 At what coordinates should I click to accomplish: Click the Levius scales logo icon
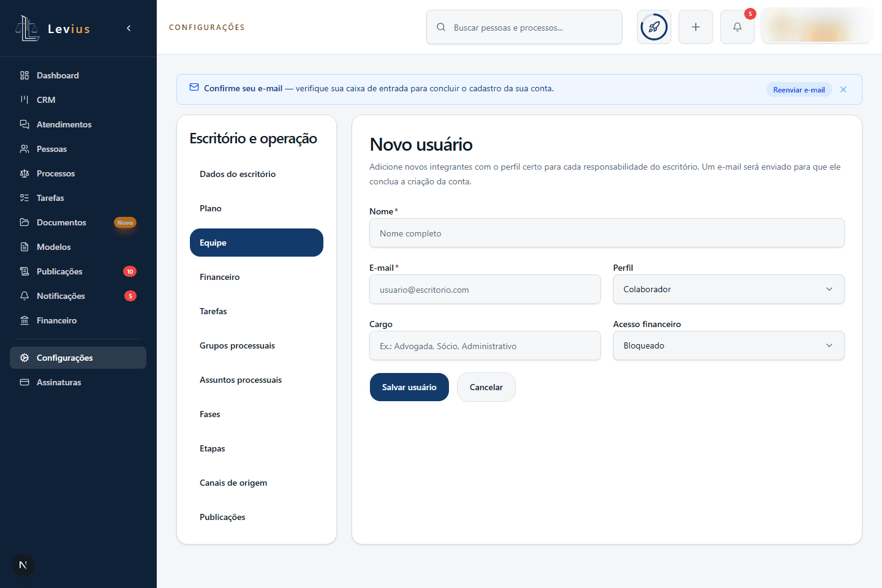(x=28, y=28)
